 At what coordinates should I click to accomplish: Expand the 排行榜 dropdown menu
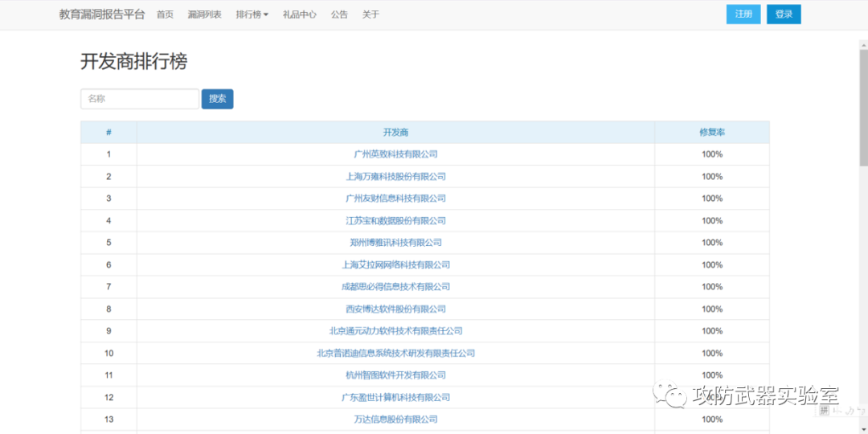(252, 15)
